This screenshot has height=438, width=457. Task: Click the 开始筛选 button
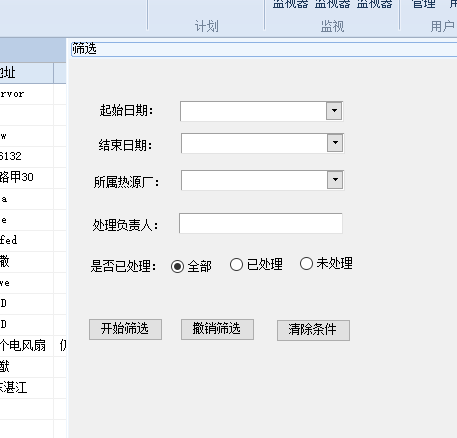pos(125,329)
